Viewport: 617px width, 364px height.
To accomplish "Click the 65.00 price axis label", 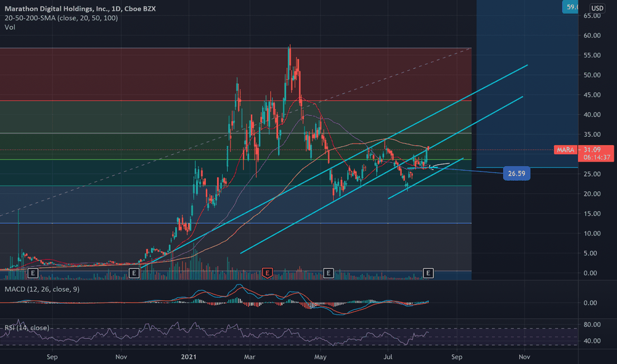I will (592, 16).
